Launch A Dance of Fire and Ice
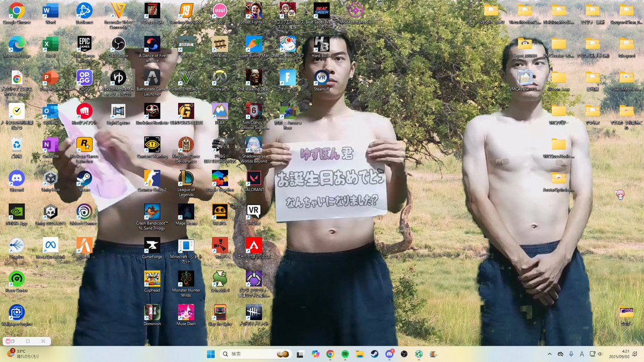 [152, 49]
